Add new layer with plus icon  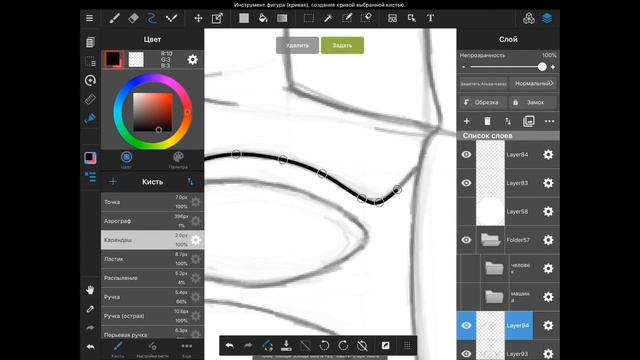[467, 121]
